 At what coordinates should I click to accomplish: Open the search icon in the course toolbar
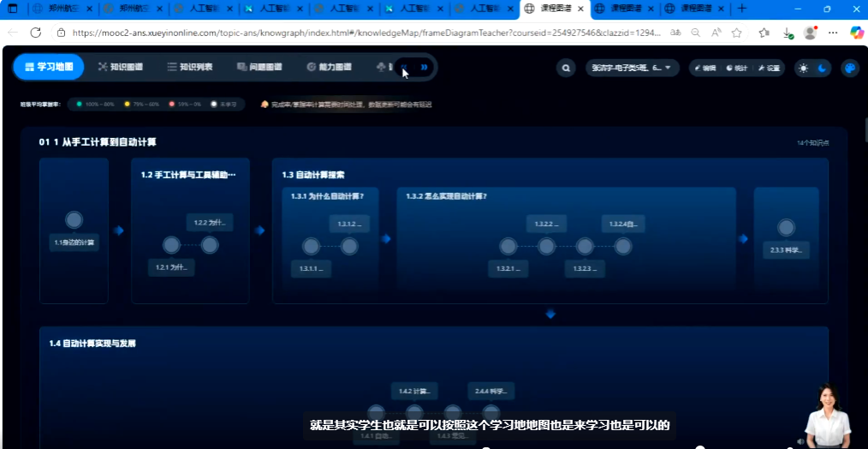[x=565, y=68]
